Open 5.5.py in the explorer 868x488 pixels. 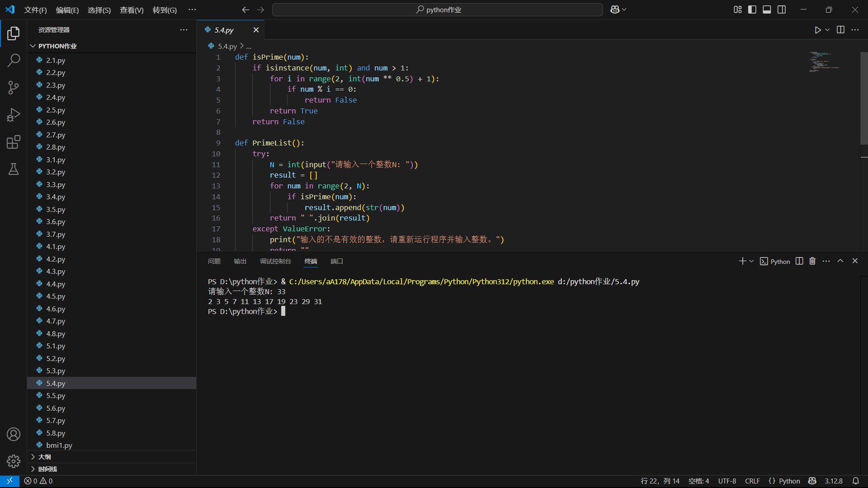tap(56, 395)
